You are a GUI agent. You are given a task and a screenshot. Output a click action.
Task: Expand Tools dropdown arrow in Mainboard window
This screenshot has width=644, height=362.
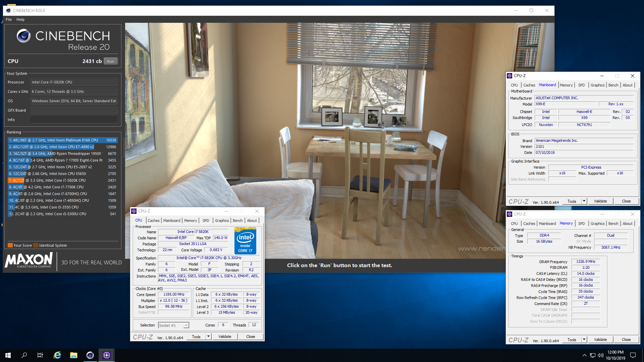tap(584, 201)
